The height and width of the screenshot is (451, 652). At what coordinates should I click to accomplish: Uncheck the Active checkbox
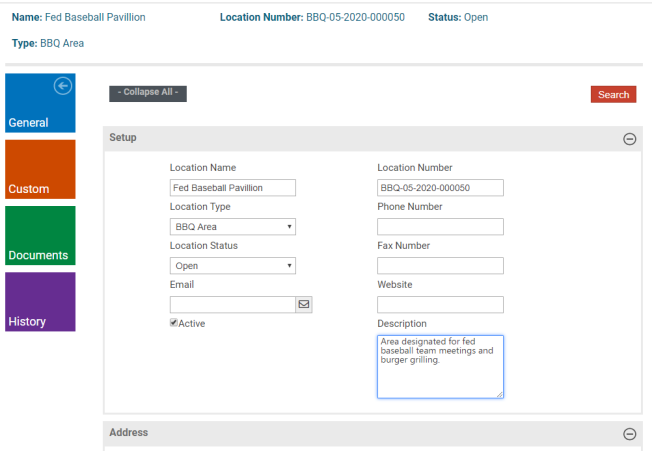[174, 323]
